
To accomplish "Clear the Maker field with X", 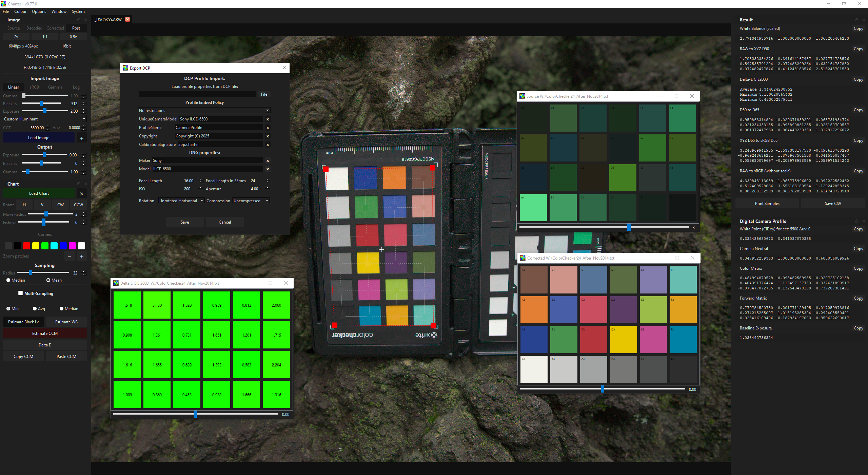I will coord(268,161).
